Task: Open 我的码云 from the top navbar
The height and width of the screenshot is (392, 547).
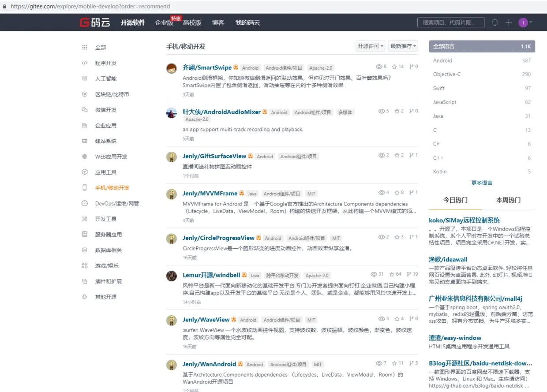Action: pyautogui.click(x=247, y=22)
